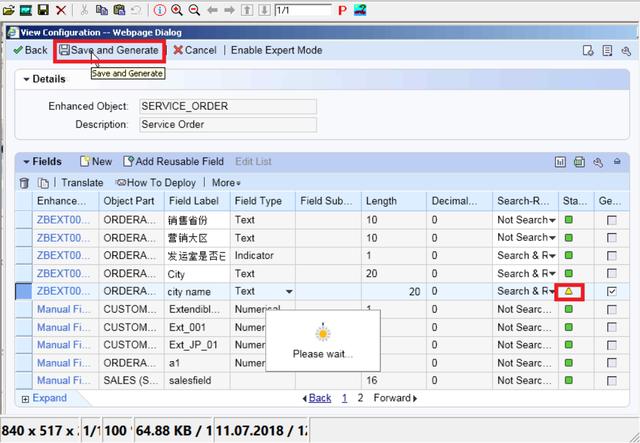This screenshot has height=443, width=640.
Task: Open the Manual Fi... link in the salesfield row
Action: coord(63,381)
